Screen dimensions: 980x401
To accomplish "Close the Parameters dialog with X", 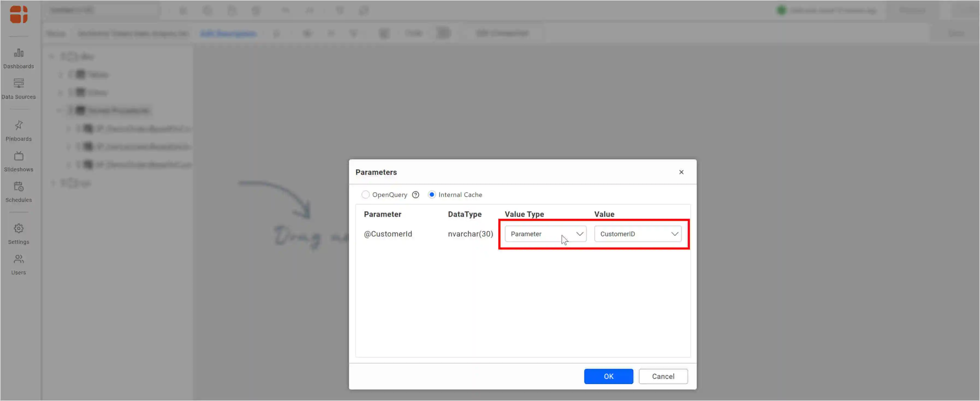I will click(681, 172).
